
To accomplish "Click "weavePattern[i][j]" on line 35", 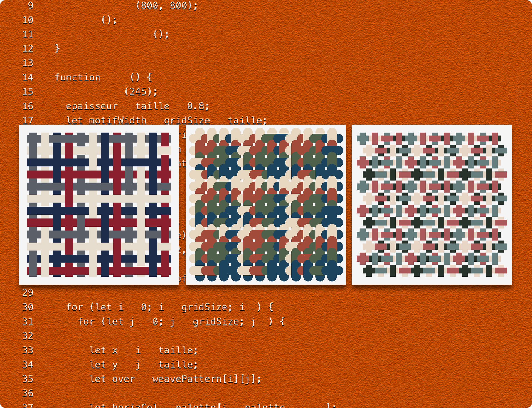I will tap(206, 379).
